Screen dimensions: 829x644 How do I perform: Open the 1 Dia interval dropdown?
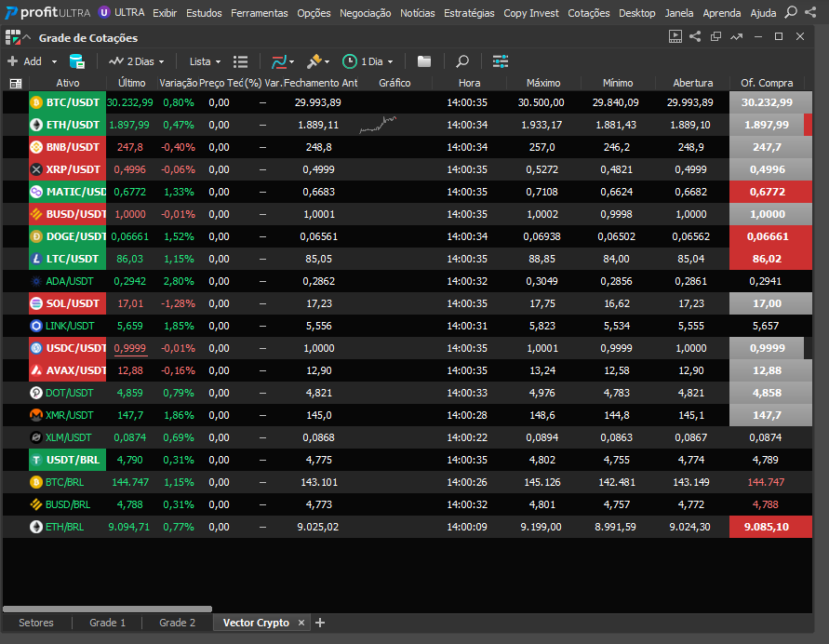click(x=368, y=61)
